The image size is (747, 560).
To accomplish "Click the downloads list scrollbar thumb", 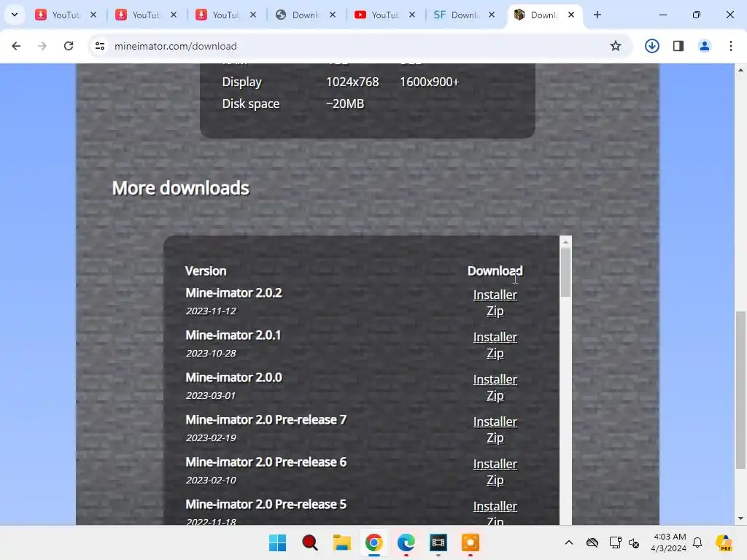I will click(x=565, y=273).
